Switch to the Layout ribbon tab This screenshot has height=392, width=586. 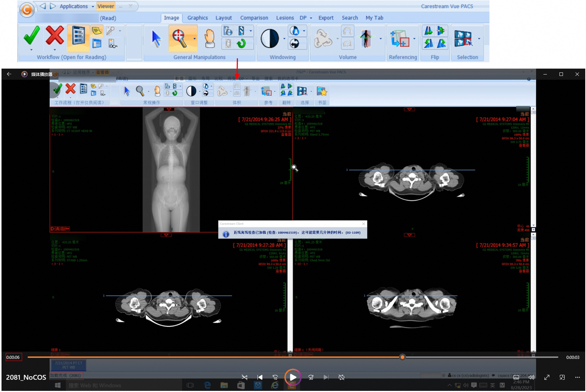[x=224, y=18]
